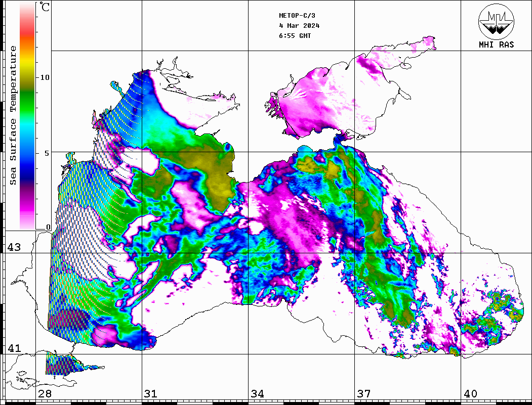Click the 'Sea Surface Temperature' vertical label
This screenshot has height=405, width=532.
[13, 115]
